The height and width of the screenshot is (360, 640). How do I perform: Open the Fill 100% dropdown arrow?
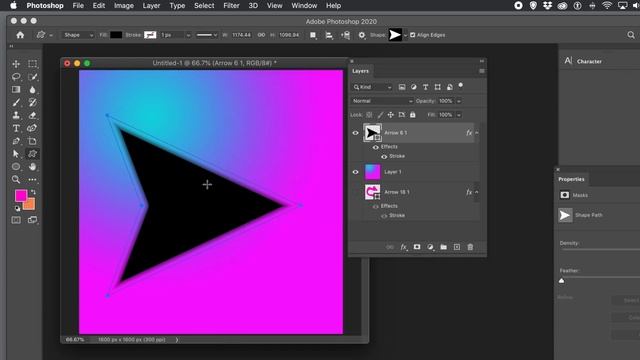[459, 115]
